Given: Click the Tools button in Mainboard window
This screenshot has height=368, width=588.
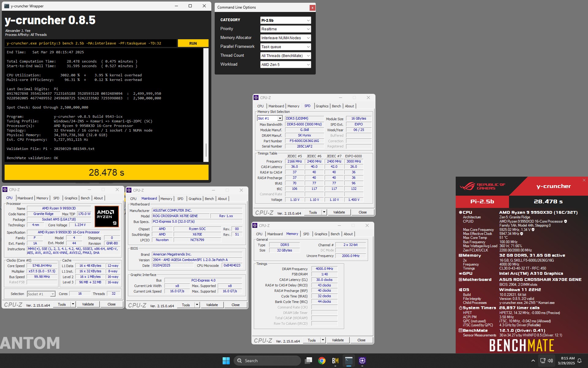Looking at the screenshot, I should pos(186,305).
